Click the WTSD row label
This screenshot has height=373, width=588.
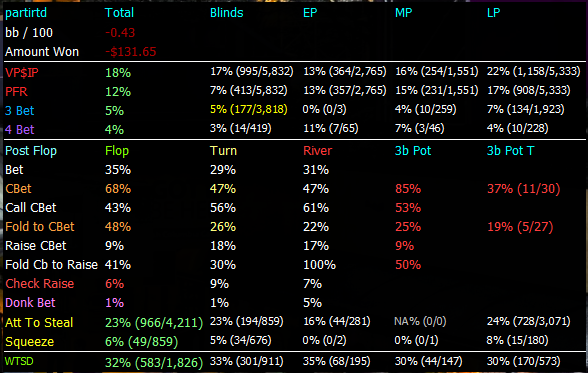click(19, 361)
